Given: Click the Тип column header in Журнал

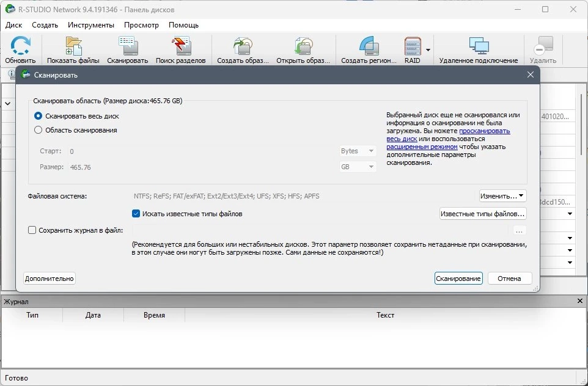Looking at the screenshot, I should pyautogui.click(x=32, y=315).
